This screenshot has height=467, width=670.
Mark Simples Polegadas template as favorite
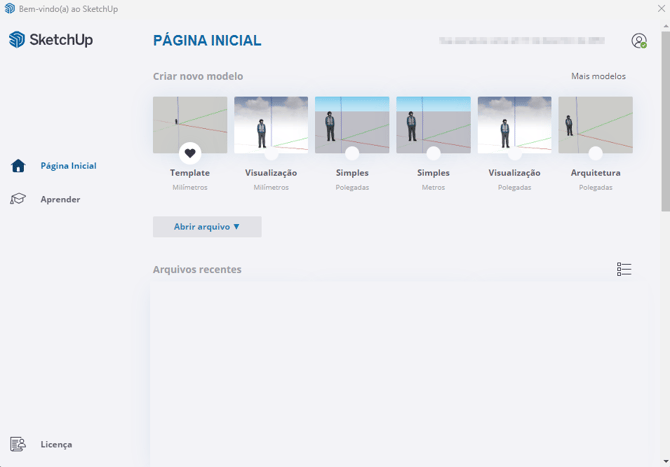(352, 153)
